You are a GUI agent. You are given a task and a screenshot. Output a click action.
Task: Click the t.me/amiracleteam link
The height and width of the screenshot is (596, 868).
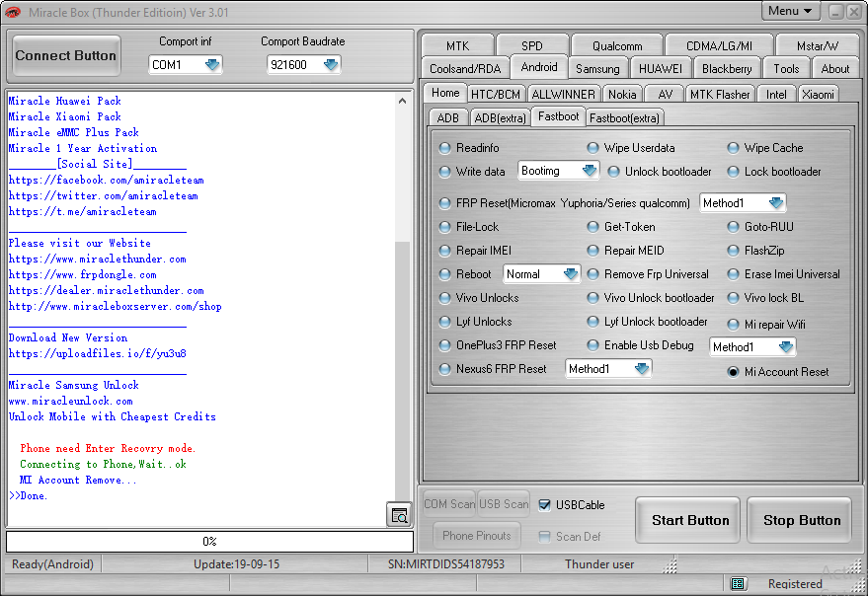pos(83,211)
